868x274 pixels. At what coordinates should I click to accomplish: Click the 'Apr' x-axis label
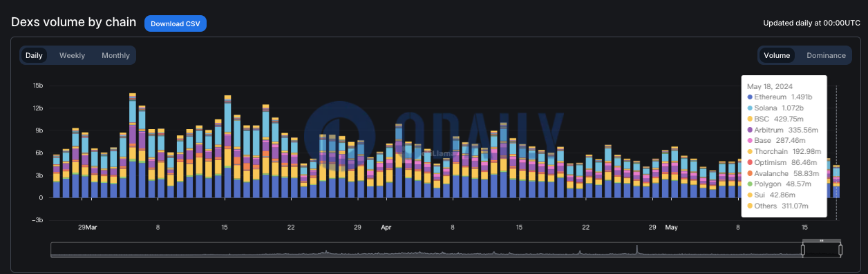(x=386, y=227)
